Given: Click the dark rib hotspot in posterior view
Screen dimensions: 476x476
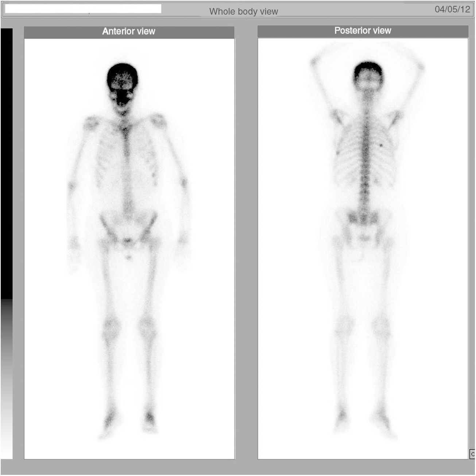Looking at the screenshot, I should (382, 145).
